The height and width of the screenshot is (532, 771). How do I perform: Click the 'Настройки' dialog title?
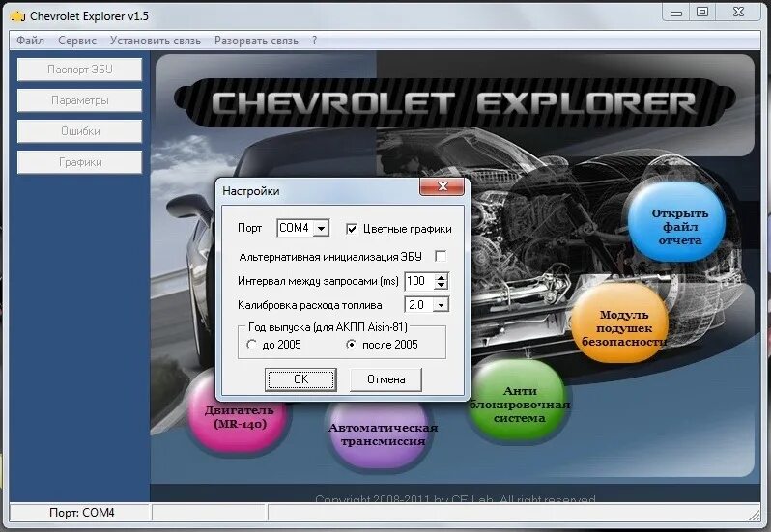click(x=251, y=191)
